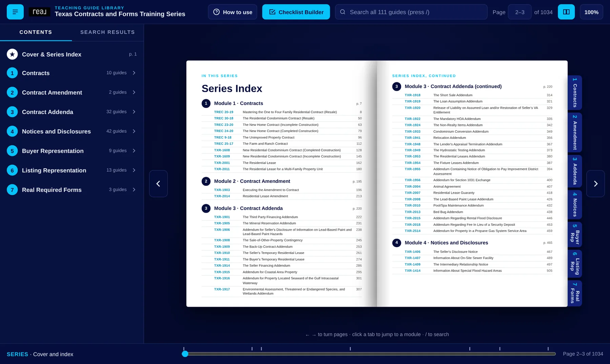Click numbered circle 6 beside Listing Representation
This screenshot has height=364, width=610.
pyautogui.click(x=12, y=170)
